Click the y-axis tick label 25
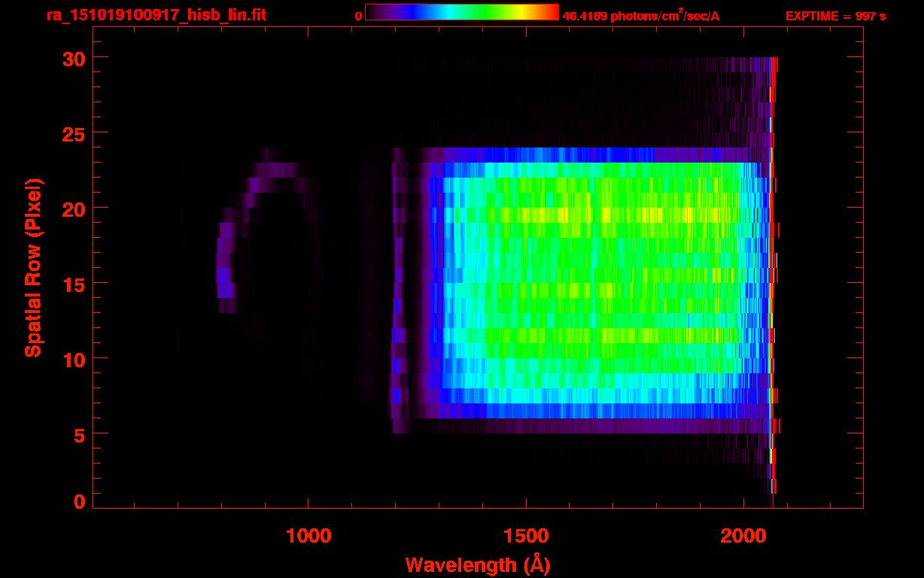924x578 pixels. click(x=74, y=133)
